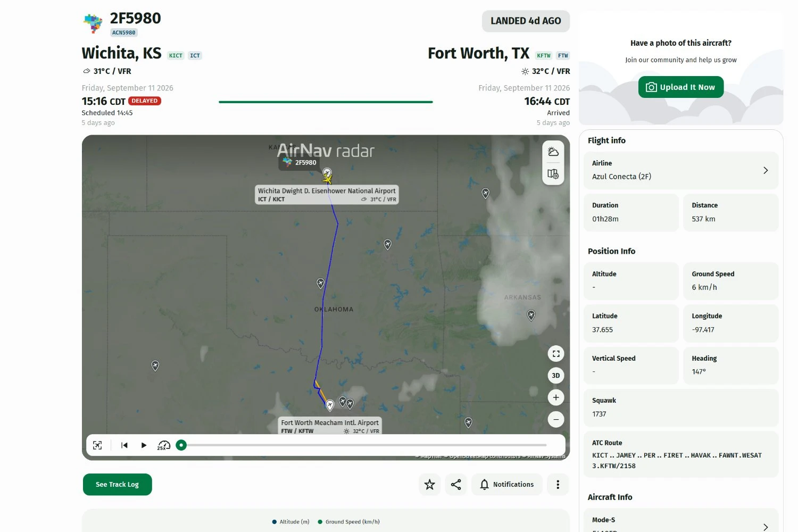The height and width of the screenshot is (532, 798).
Task: Skip playback to the start
Action: tap(124, 445)
